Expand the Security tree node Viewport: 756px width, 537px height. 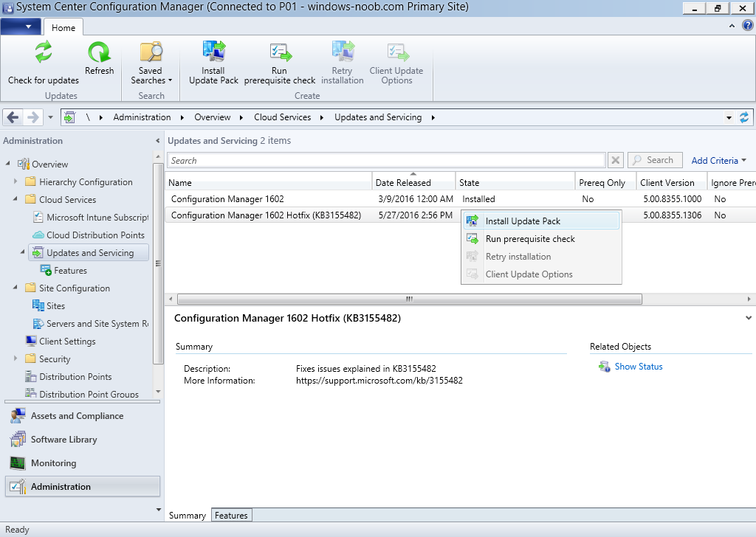(x=16, y=358)
